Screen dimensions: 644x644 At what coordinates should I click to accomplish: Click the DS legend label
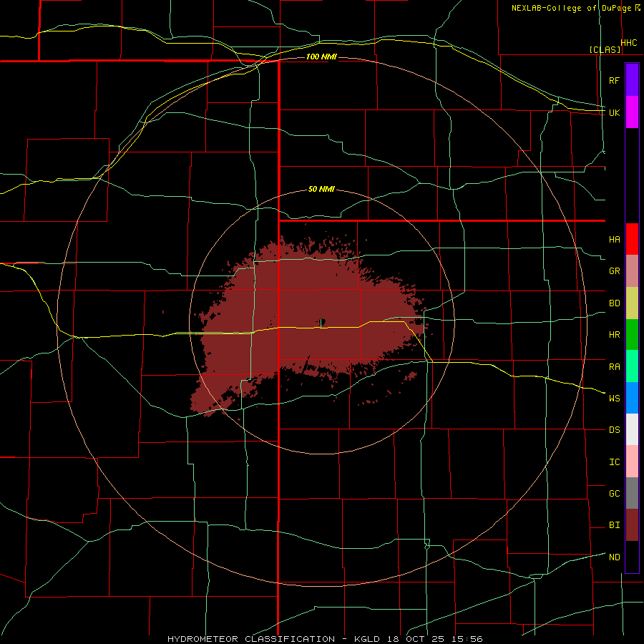[614, 430]
